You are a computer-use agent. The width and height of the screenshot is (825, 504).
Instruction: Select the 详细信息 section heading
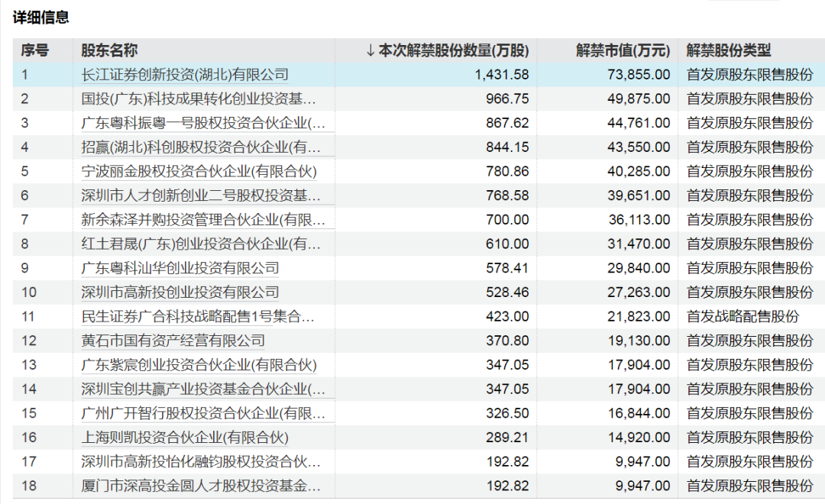[41, 18]
